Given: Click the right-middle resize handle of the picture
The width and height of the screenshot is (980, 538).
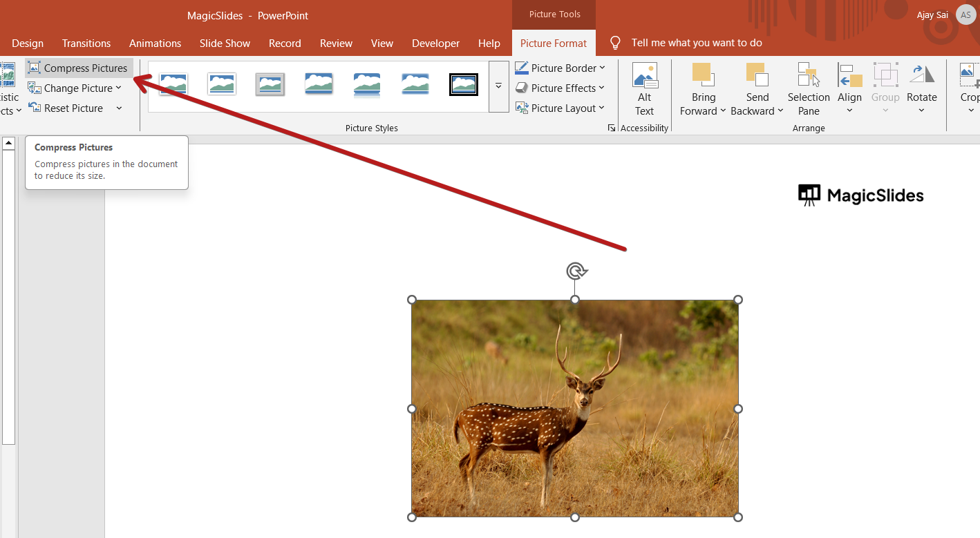Looking at the screenshot, I should click(738, 409).
